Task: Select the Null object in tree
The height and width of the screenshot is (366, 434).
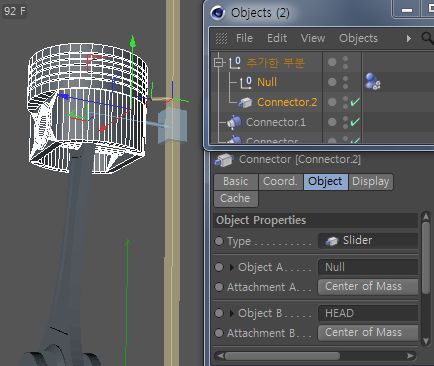Action: pyautogui.click(x=267, y=82)
